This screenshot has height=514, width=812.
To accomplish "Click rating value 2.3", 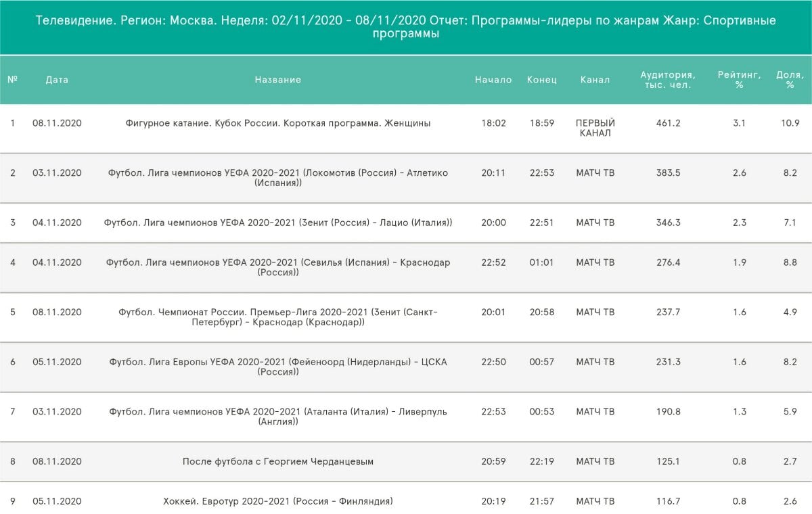I will [740, 223].
